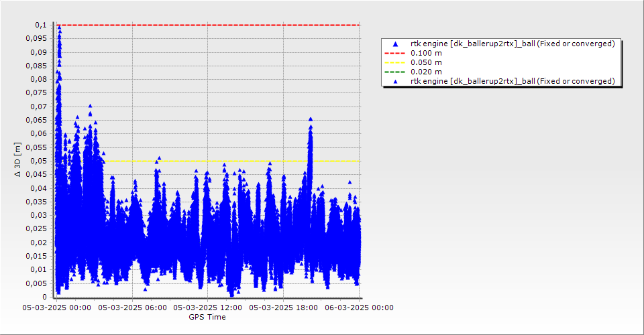Click the '05-03-2025 18:00' x-axis label
This screenshot has height=335, width=644.
tap(283, 308)
